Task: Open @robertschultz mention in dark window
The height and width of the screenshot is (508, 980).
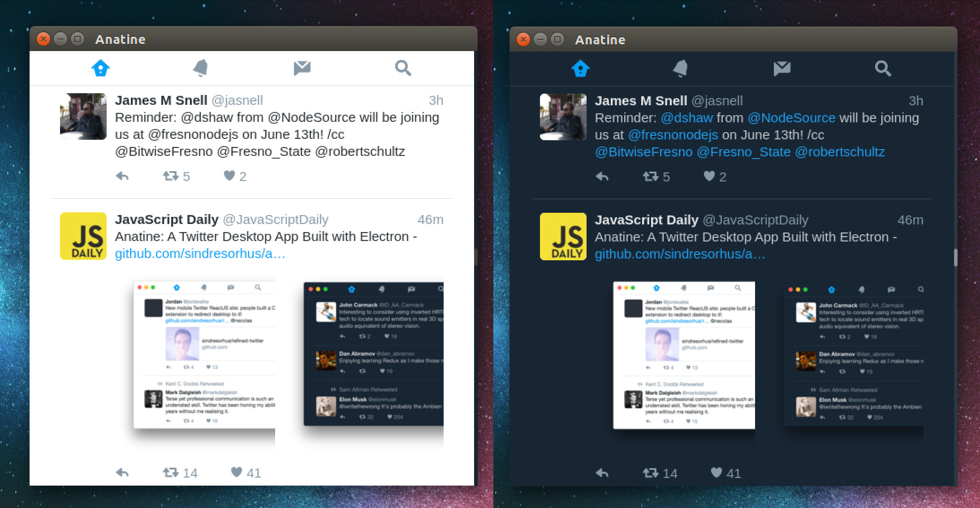Action: [840, 152]
